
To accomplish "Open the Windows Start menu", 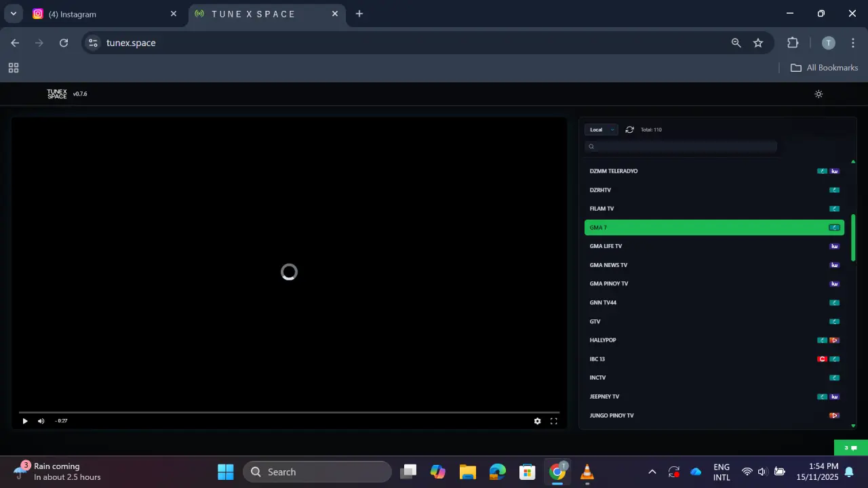I will pyautogui.click(x=226, y=472).
